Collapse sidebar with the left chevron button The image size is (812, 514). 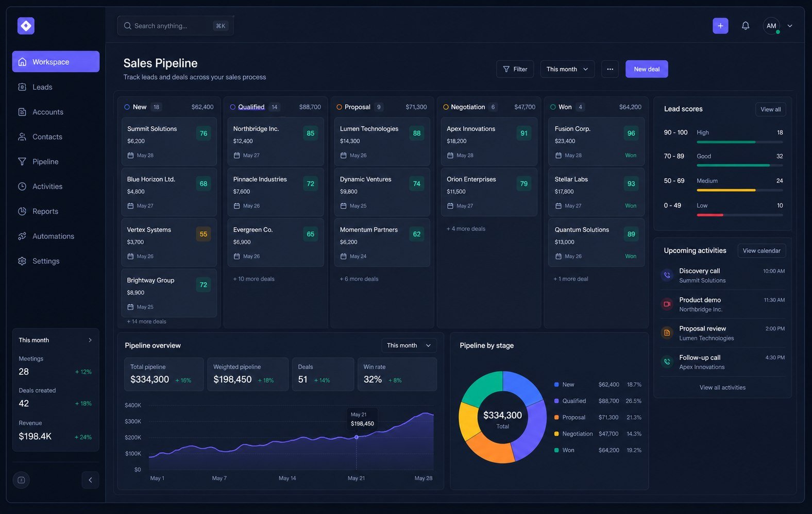(x=90, y=480)
